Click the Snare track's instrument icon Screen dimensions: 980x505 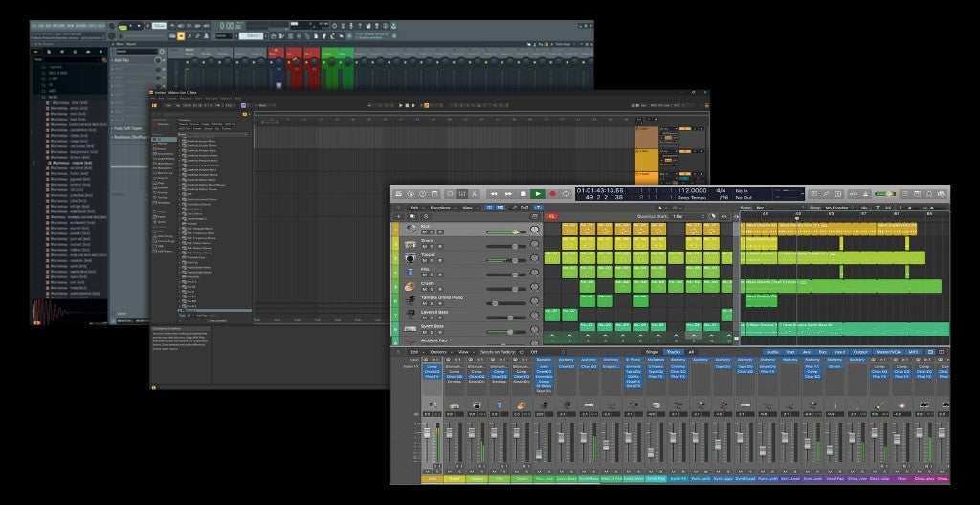pos(410,245)
